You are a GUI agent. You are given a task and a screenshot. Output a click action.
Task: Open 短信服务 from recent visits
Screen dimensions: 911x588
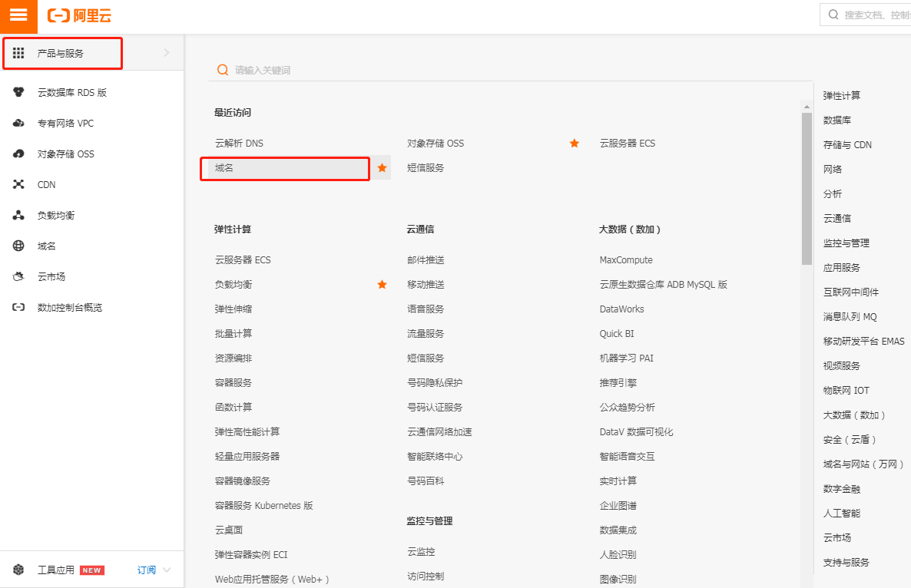426,167
